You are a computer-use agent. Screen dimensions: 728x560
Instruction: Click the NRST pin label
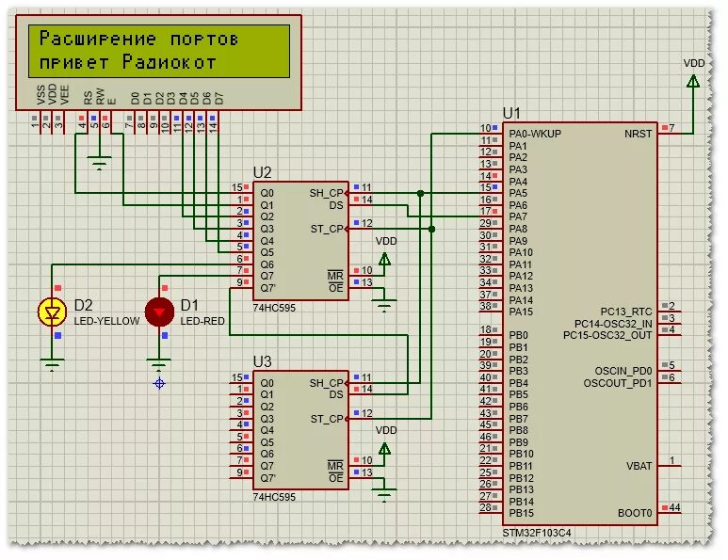point(638,134)
